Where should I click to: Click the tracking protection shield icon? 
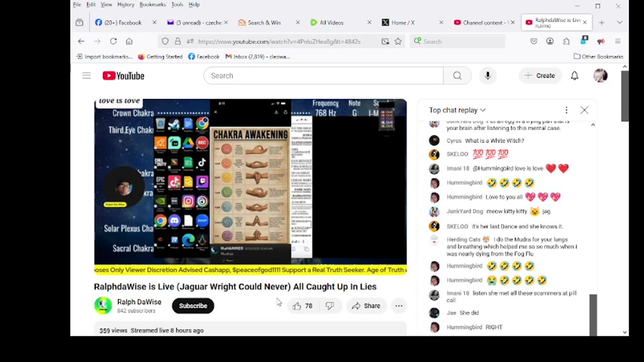tap(165, 41)
